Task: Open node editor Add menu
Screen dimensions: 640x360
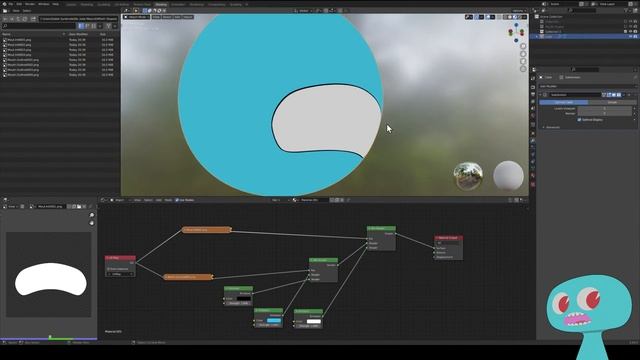Action: click(158, 200)
